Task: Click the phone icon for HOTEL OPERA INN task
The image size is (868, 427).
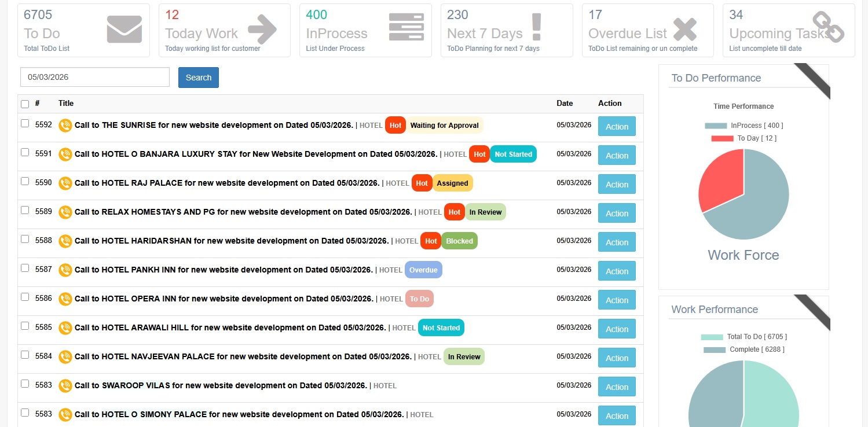Action: (65, 299)
